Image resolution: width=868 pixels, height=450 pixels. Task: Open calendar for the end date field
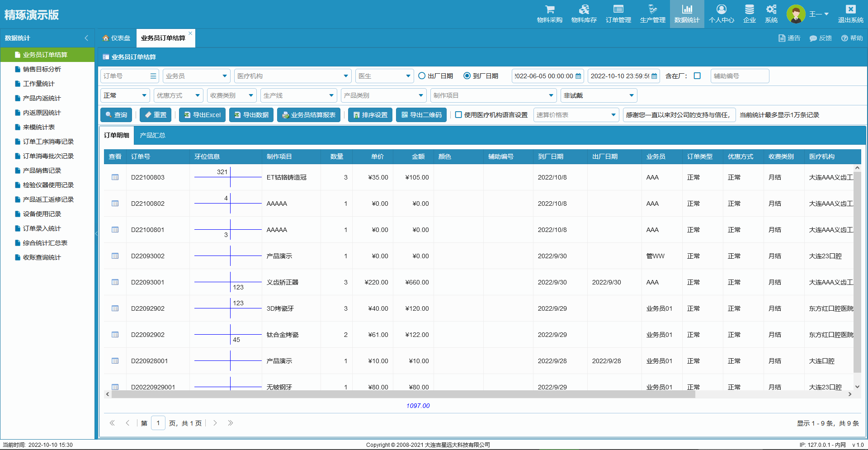click(x=654, y=76)
